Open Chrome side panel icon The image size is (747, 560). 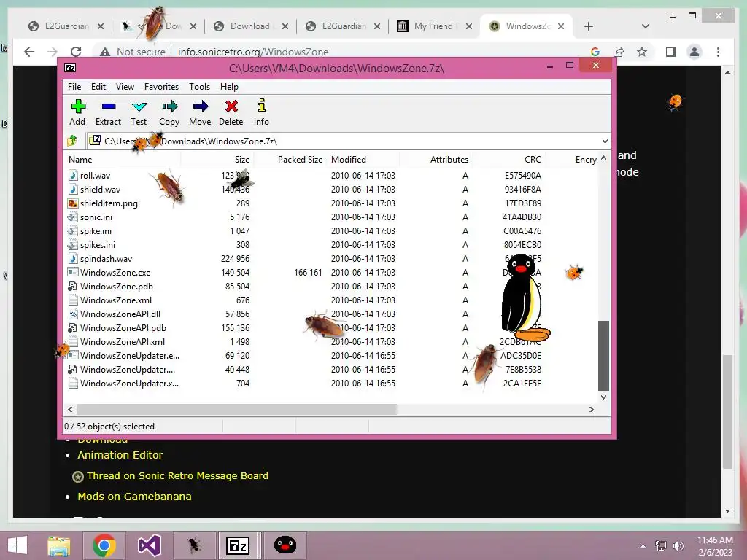click(x=671, y=52)
